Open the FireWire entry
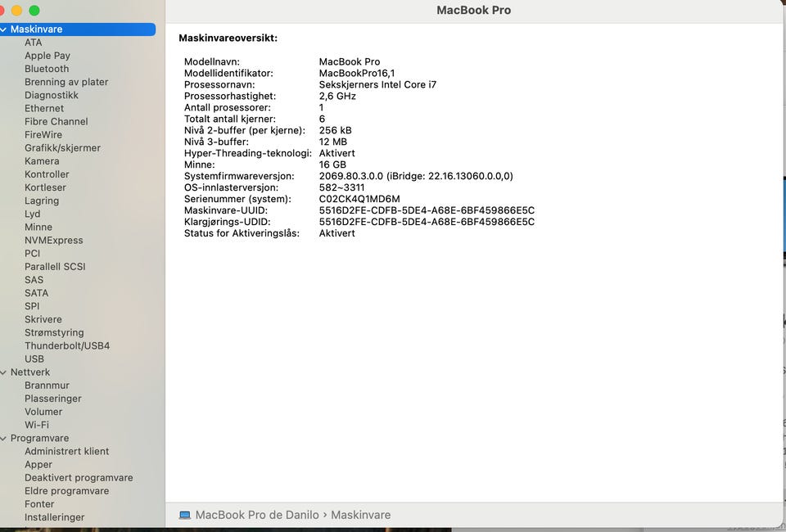The height and width of the screenshot is (532, 786). (43, 135)
